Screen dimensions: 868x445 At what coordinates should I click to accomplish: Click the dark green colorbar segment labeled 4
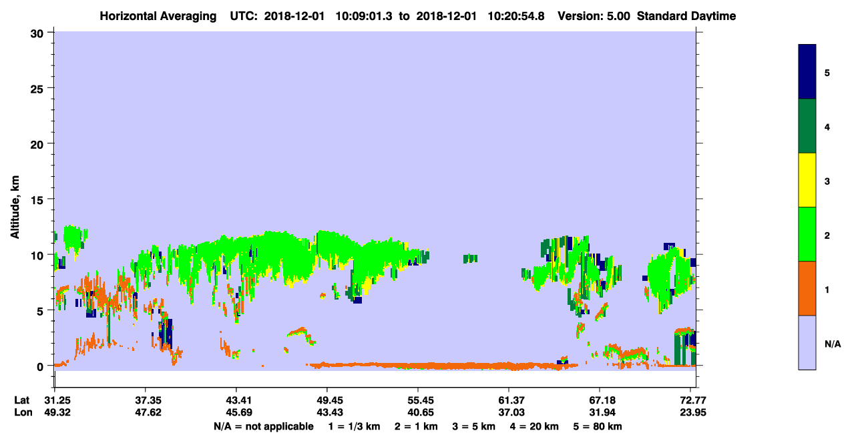807,126
